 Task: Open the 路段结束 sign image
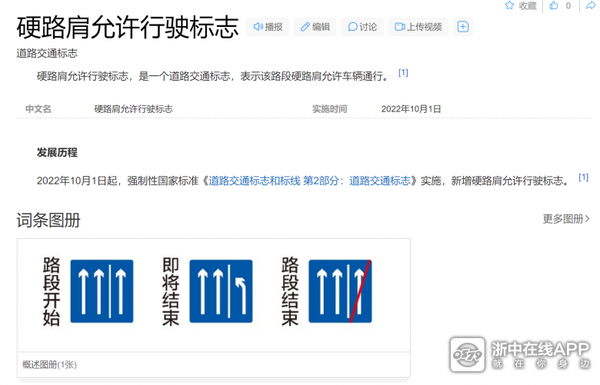click(x=340, y=291)
